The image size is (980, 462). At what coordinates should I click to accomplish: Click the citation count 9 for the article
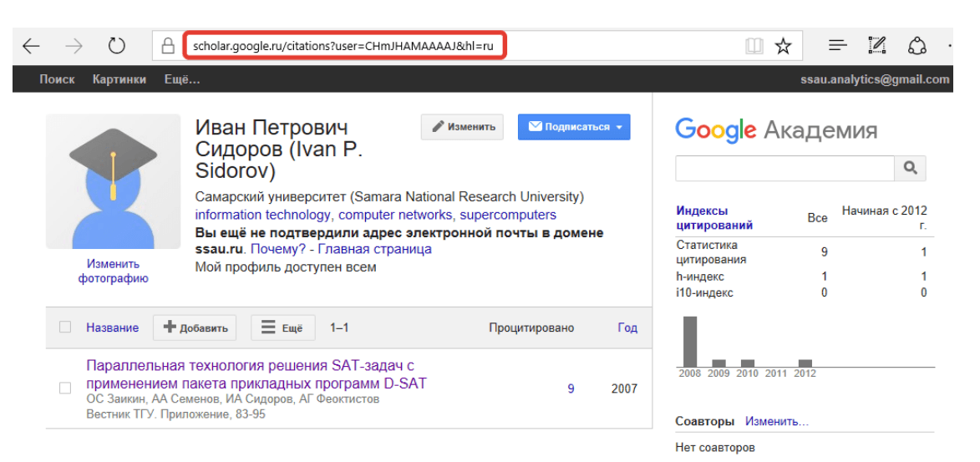(571, 388)
